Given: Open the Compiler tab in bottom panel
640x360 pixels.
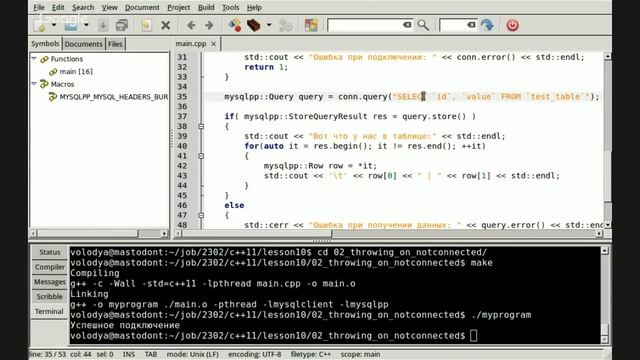Looking at the screenshot, I should pos(49,267).
